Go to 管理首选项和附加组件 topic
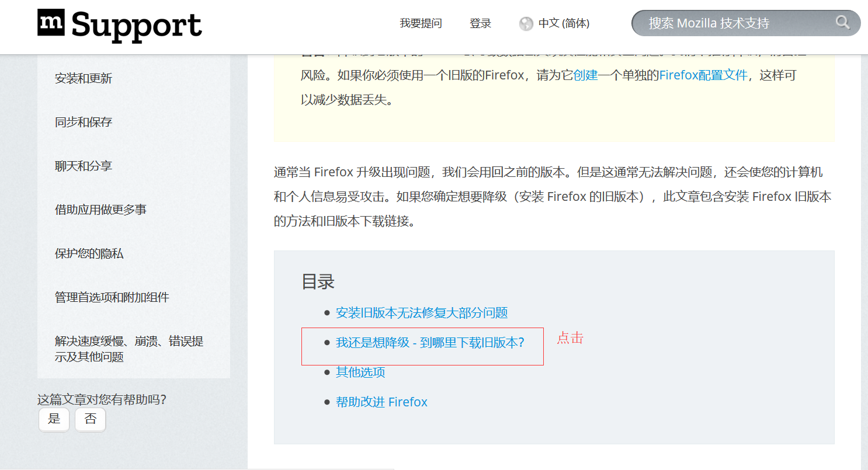Image resolution: width=868 pixels, height=470 pixels. 112,297
